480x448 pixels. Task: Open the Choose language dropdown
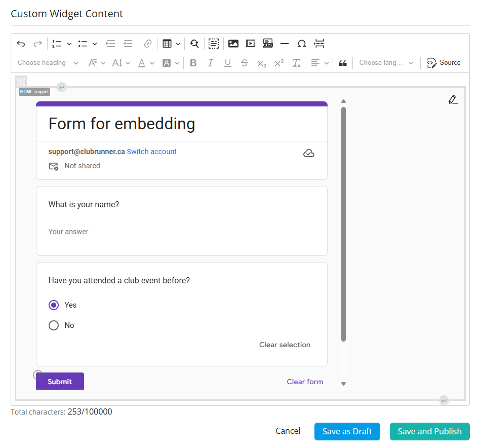[386, 63]
